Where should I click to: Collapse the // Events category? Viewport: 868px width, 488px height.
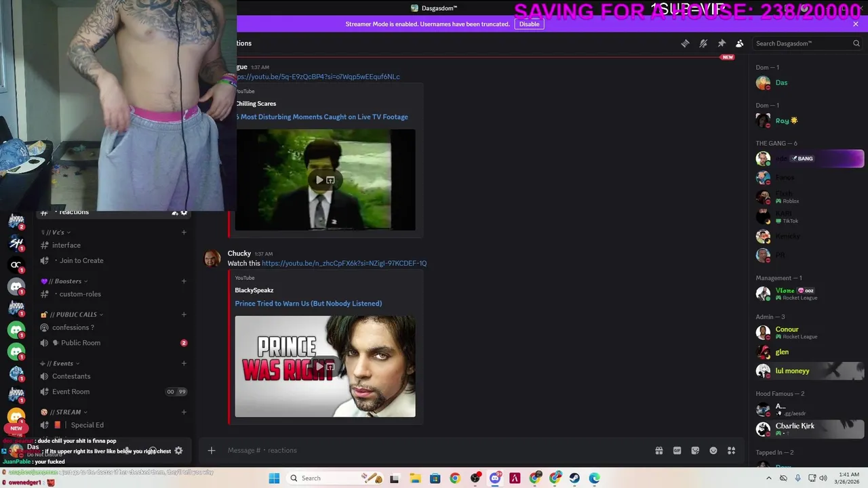point(60,363)
